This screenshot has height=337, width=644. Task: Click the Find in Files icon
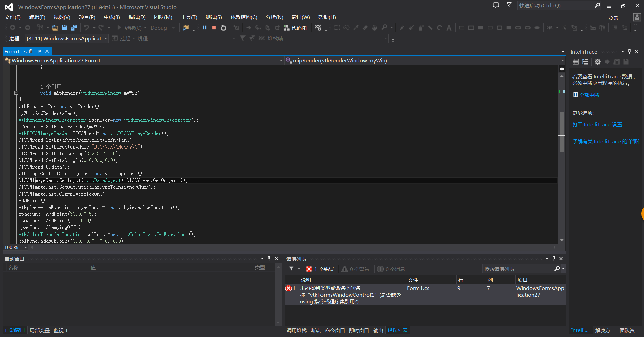tap(186, 28)
